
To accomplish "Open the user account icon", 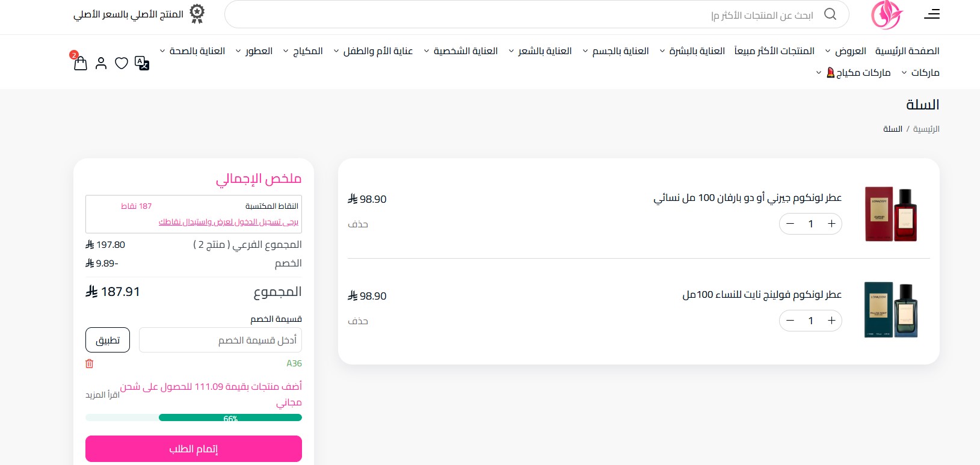I will point(101,63).
